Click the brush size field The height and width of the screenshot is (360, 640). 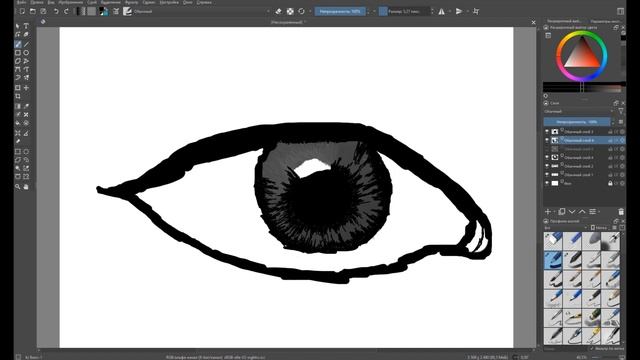[x=404, y=11]
